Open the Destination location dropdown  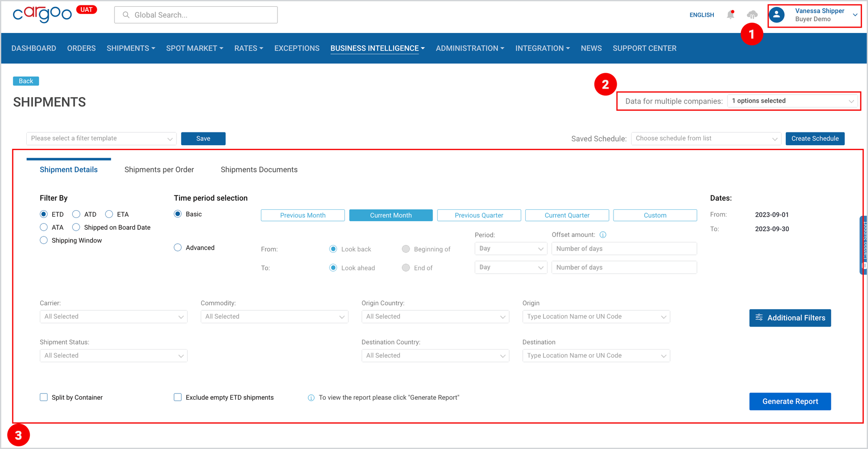point(596,355)
